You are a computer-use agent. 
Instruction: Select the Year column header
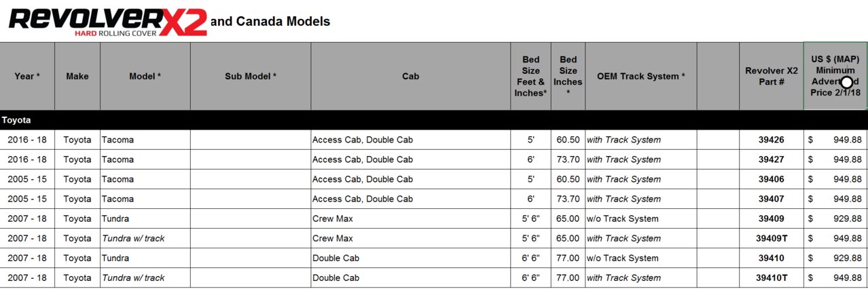click(27, 76)
